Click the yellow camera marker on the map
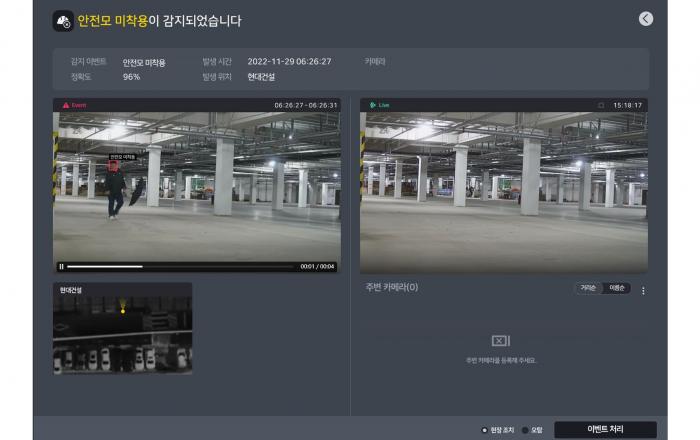 pos(123,311)
